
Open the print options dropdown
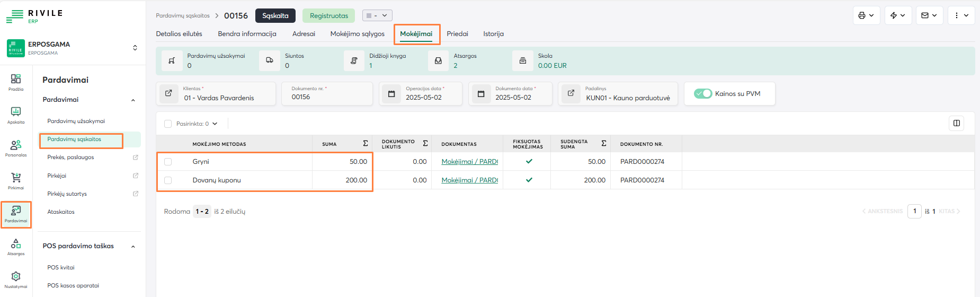point(866,15)
